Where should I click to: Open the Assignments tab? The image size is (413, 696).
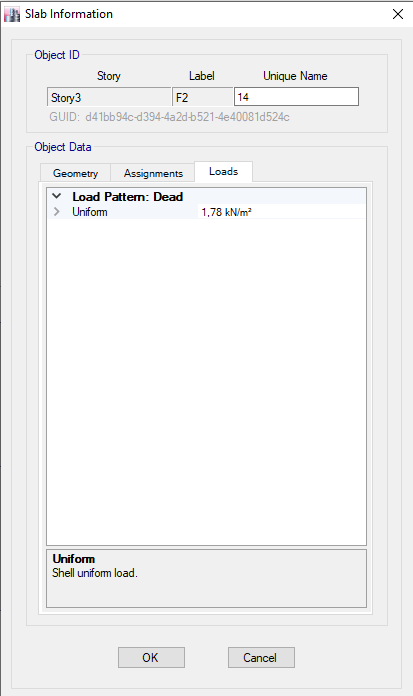tap(153, 173)
